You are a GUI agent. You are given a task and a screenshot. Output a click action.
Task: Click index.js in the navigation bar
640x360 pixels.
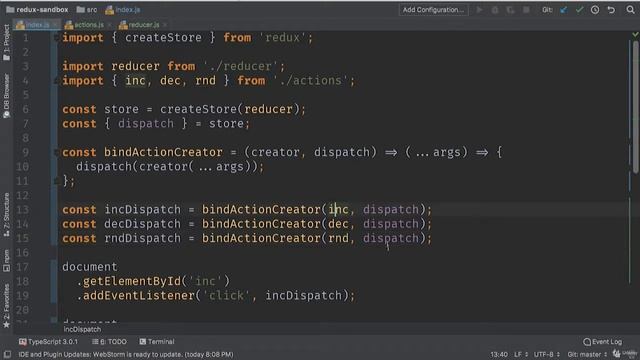(x=123, y=10)
